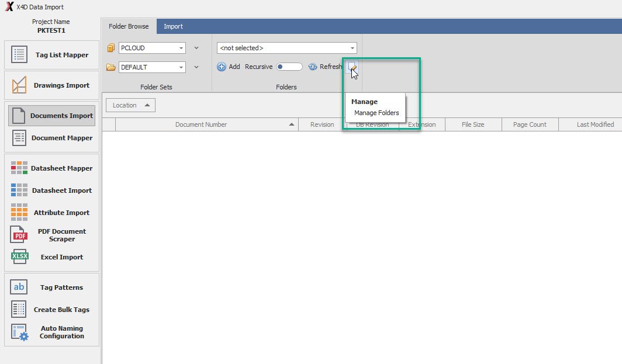The image size is (622, 364).
Task: Refresh the folder list
Action: pyautogui.click(x=325, y=67)
